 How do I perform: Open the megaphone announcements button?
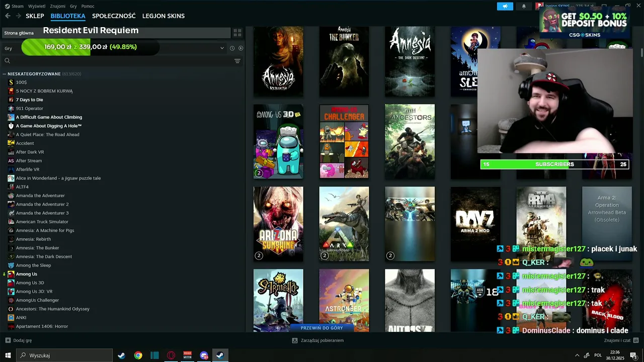(x=505, y=6)
